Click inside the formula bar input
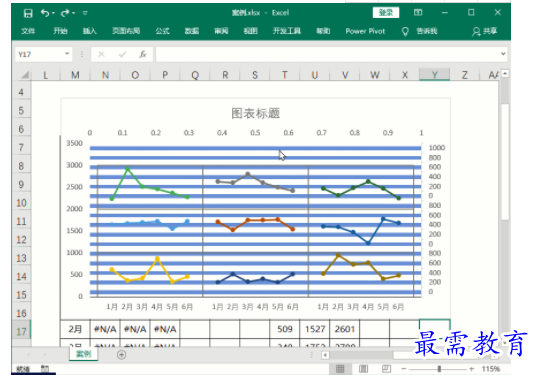 point(327,54)
